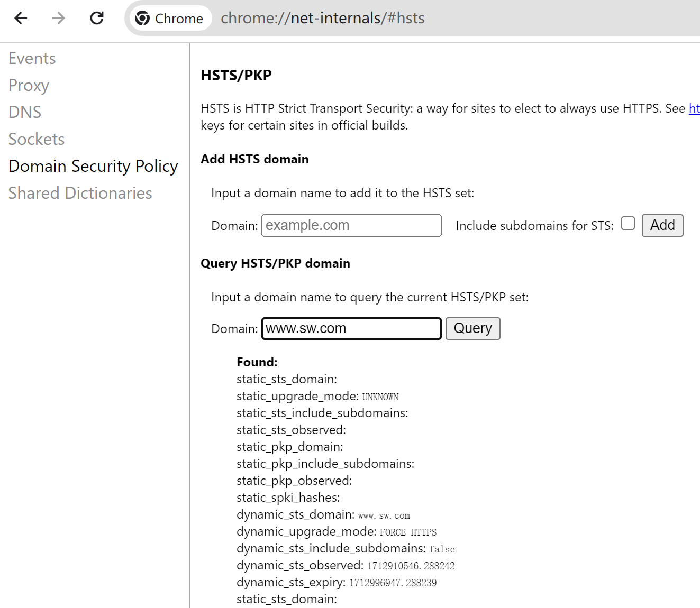700x608 pixels.
Task: Open Shared Dictionaries section
Action: (x=80, y=193)
